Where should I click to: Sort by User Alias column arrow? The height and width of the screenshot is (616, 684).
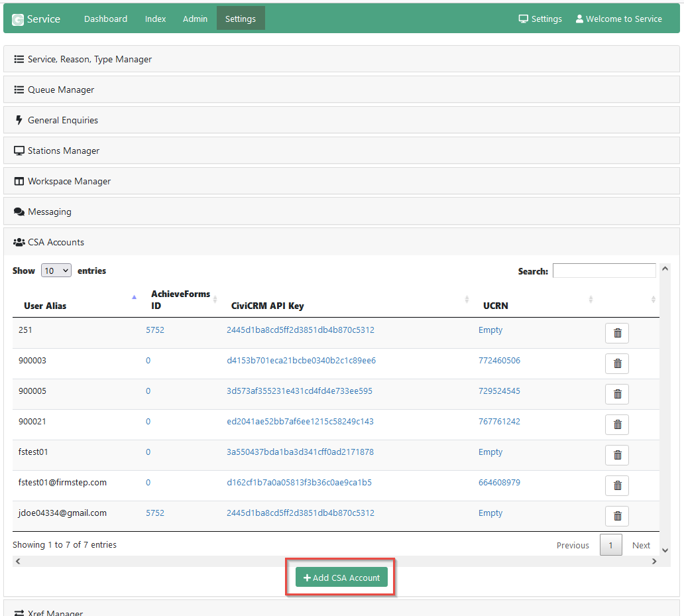click(135, 297)
